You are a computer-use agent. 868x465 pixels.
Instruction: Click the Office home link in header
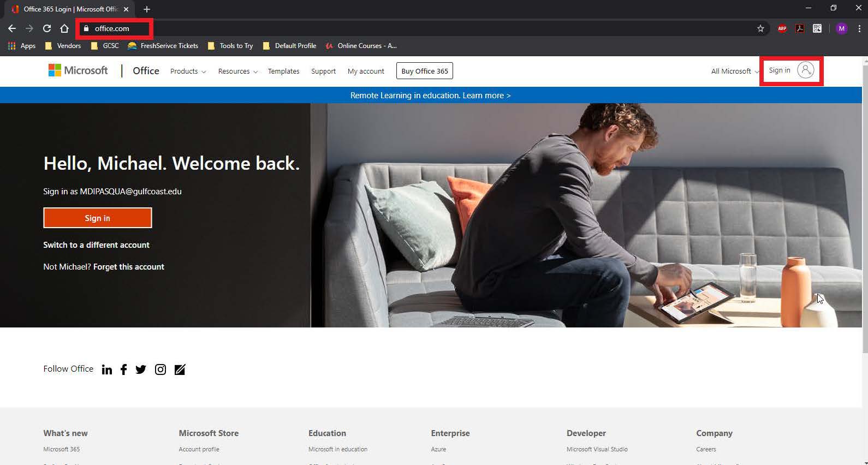(x=146, y=71)
